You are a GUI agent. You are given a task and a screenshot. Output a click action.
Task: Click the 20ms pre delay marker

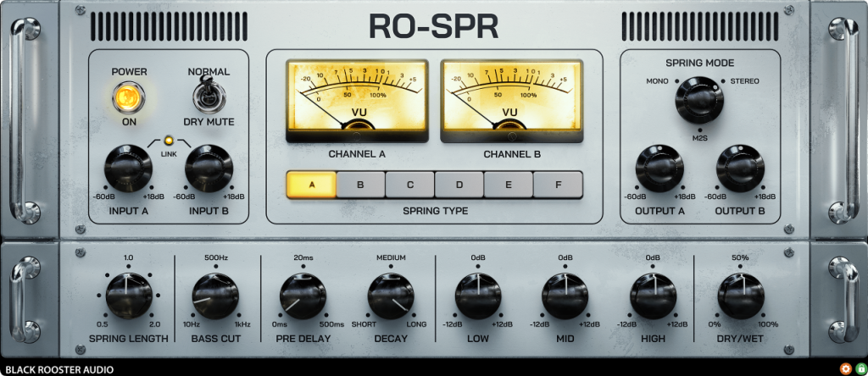[x=303, y=257]
